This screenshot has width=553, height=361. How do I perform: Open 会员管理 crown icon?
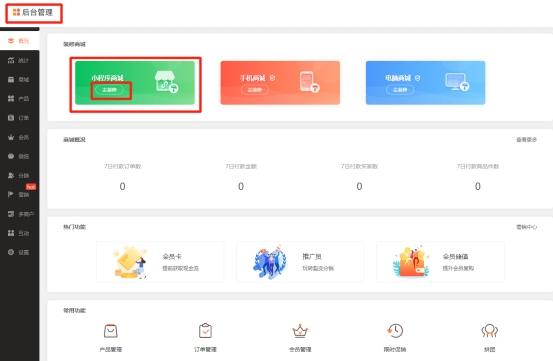pyautogui.click(x=300, y=331)
